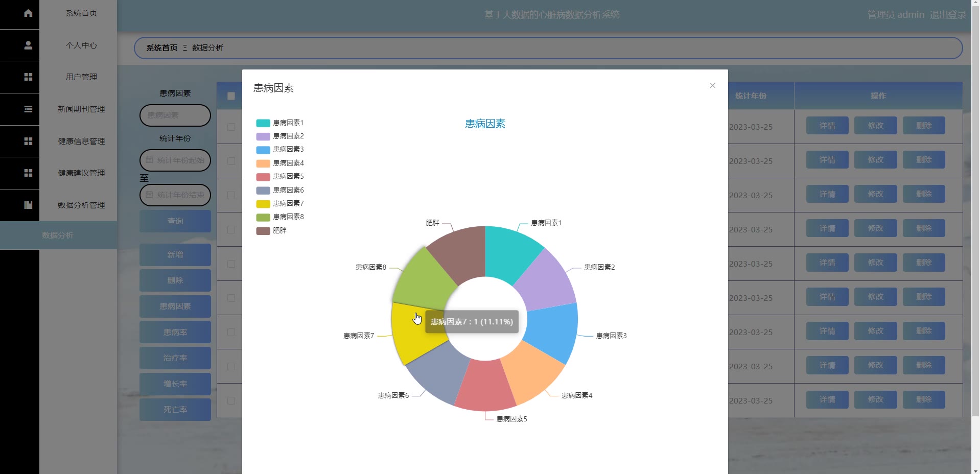Click the grid icon beside 健康信息管理

point(28,141)
